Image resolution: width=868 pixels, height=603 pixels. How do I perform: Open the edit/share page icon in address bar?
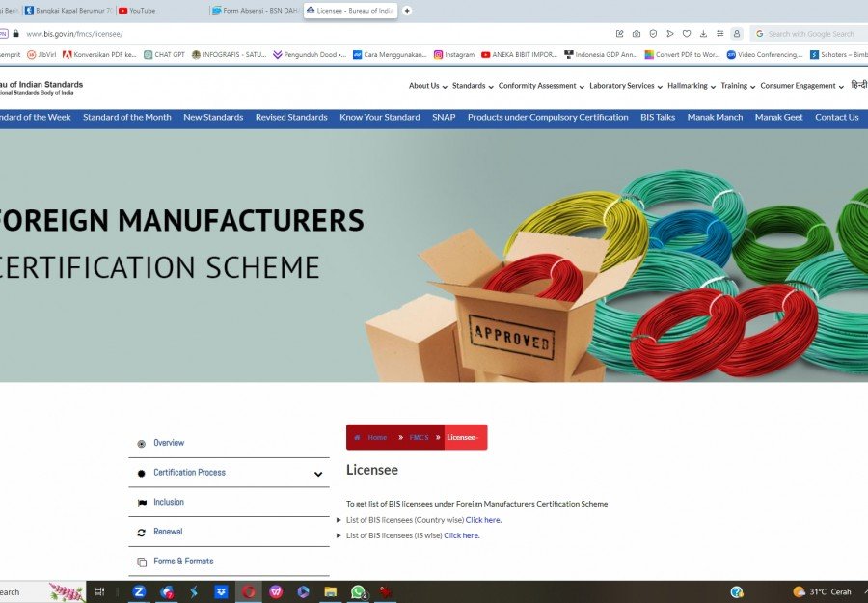coord(620,34)
